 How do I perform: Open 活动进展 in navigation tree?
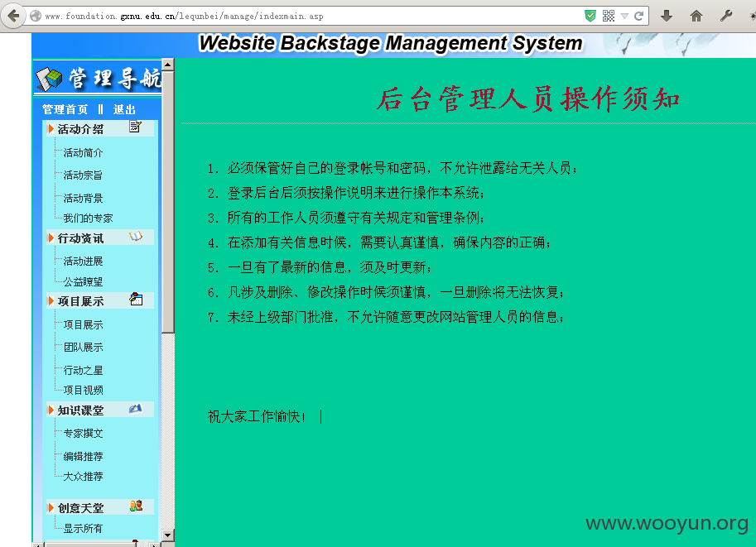(83, 262)
